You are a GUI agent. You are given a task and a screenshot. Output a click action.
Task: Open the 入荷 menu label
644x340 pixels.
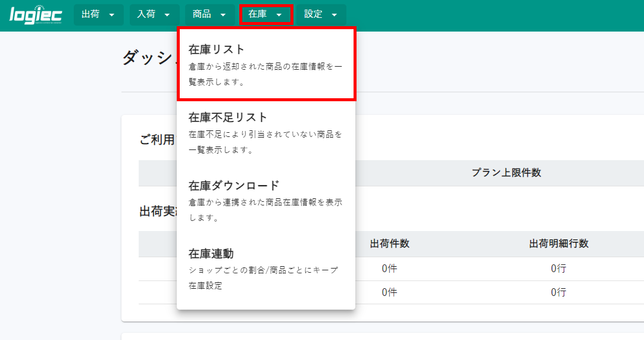point(146,14)
